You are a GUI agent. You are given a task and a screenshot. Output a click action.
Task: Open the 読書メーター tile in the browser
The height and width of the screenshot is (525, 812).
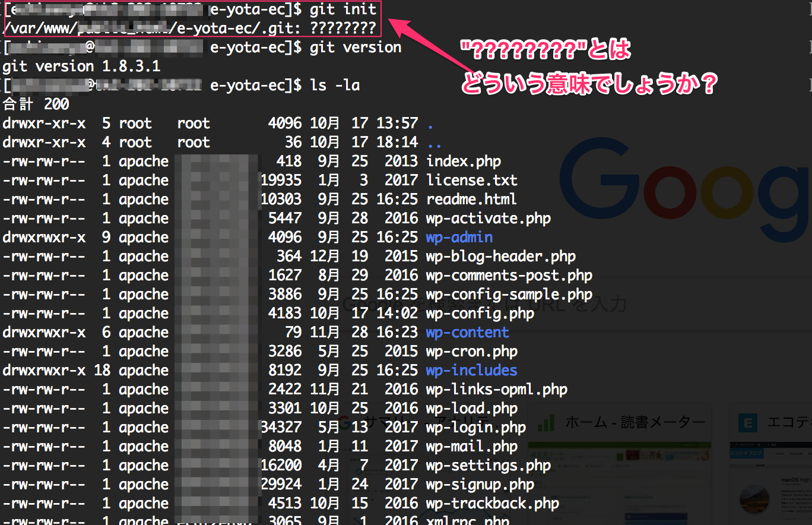(x=620, y=463)
